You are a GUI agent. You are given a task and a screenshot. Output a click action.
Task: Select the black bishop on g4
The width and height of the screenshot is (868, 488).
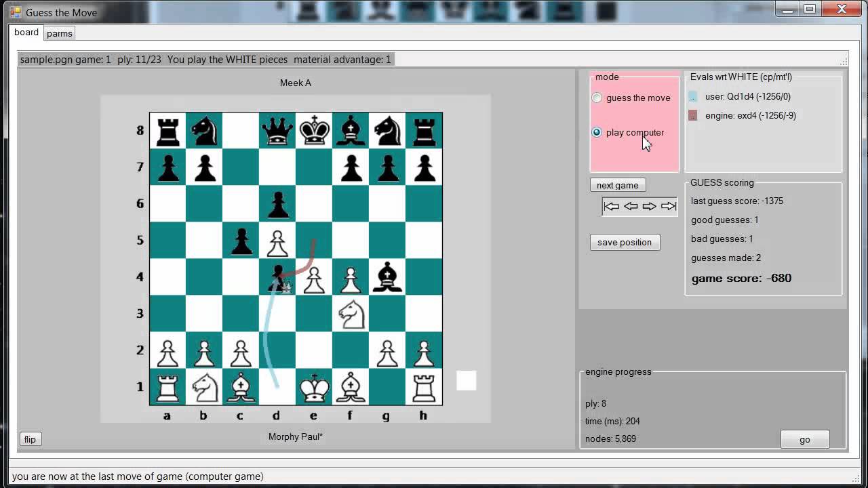(x=387, y=277)
